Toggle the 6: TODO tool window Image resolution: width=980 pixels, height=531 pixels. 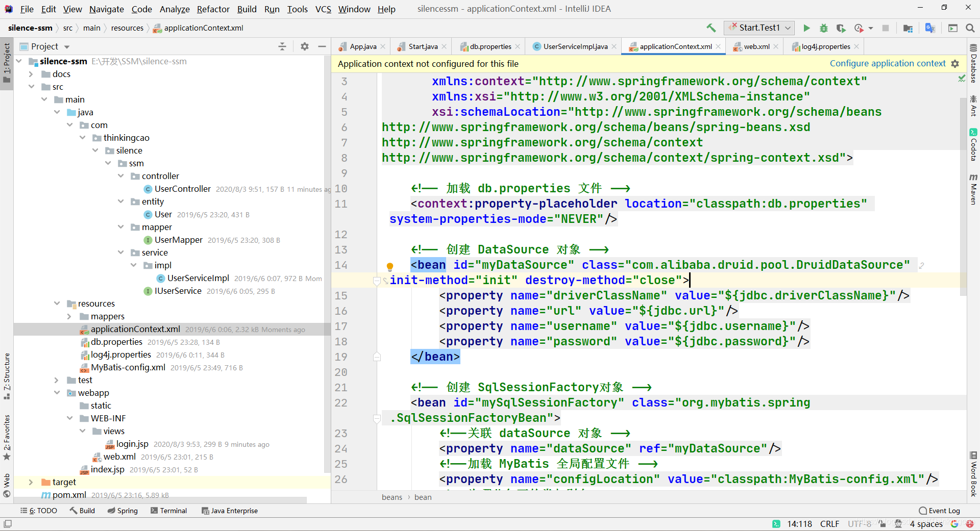click(39, 511)
